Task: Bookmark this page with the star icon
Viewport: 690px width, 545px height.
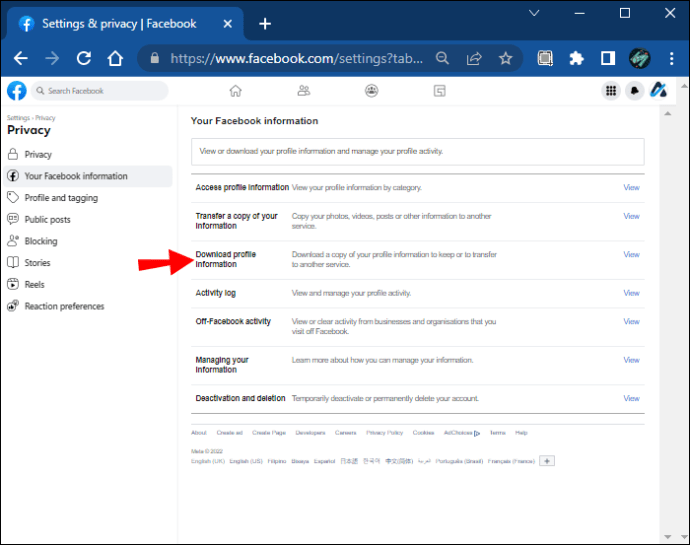Action: pyautogui.click(x=505, y=59)
